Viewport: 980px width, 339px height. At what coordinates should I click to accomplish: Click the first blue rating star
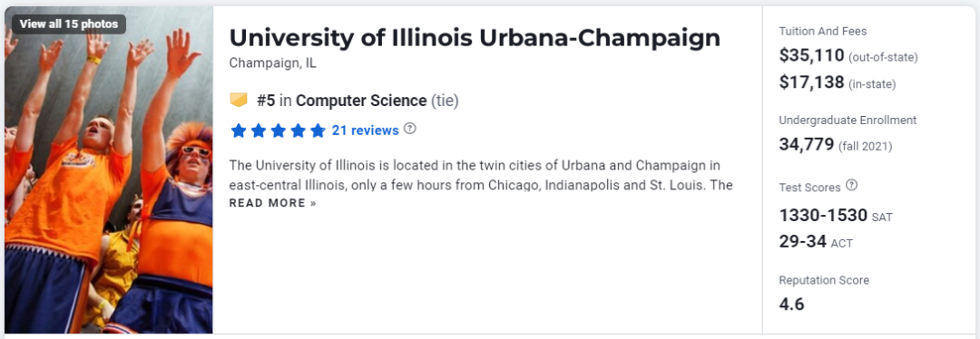[x=238, y=131]
